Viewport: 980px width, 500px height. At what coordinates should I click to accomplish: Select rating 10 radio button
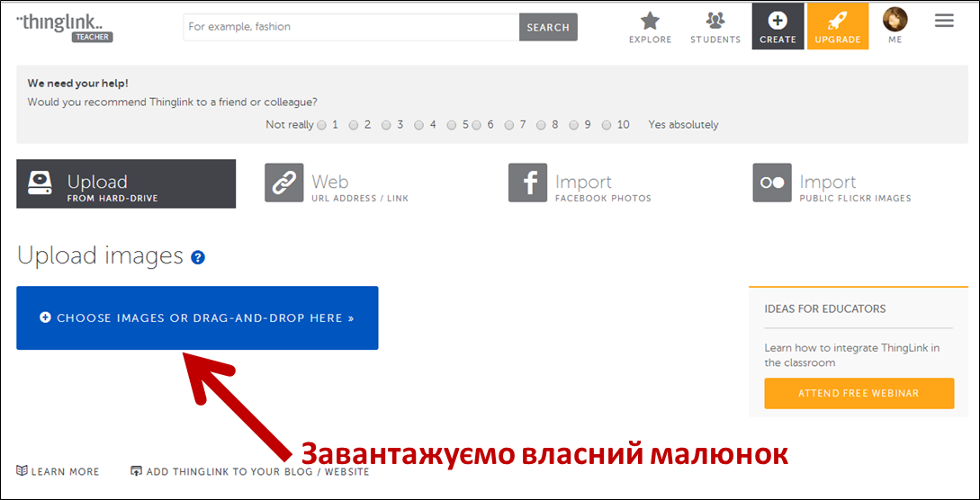coord(607,125)
